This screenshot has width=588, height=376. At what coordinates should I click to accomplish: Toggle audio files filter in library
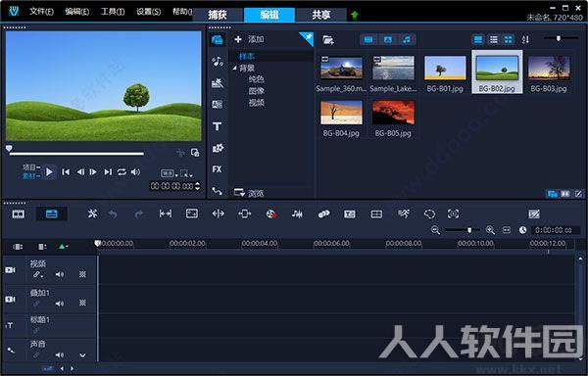tap(407, 39)
